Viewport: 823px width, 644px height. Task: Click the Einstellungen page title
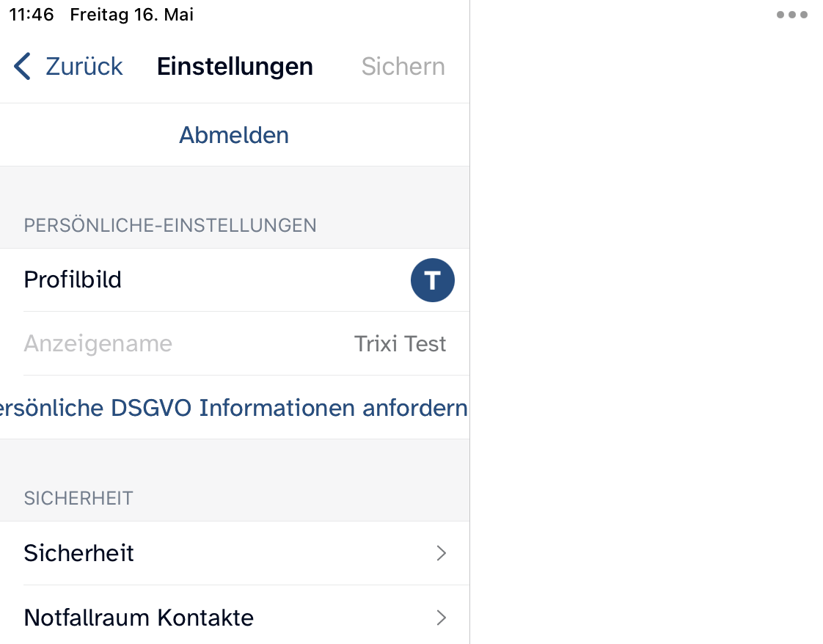235,66
